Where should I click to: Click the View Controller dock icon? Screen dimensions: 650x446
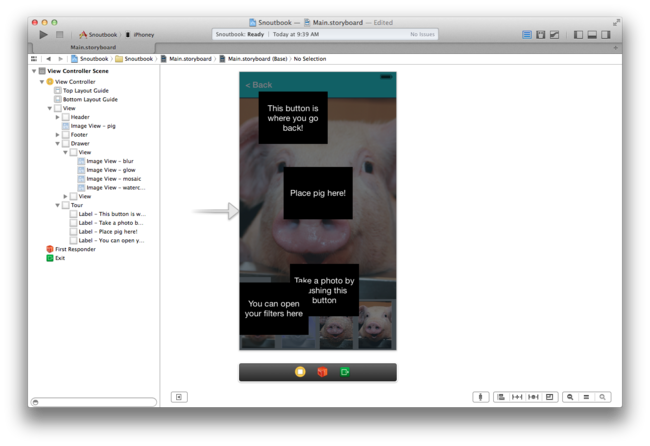(300, 372)
